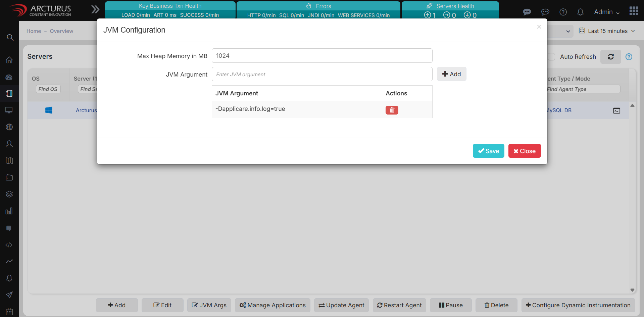The height and width of the screenshot is (317, 644).
Task: Open the Servers Health tab
Action: click(x=450, y=10)
